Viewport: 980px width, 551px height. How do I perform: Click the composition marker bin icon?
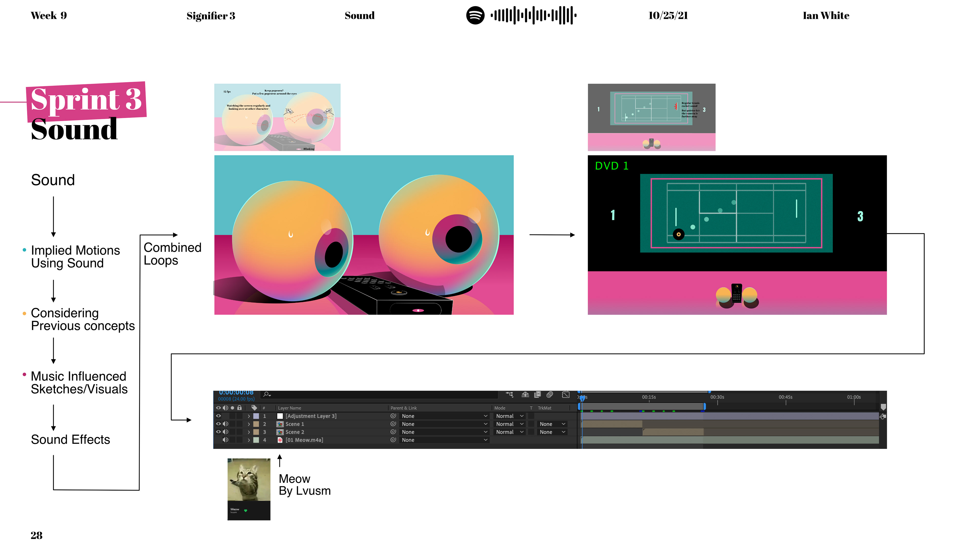pyautogui.click(x=883, y=407)
